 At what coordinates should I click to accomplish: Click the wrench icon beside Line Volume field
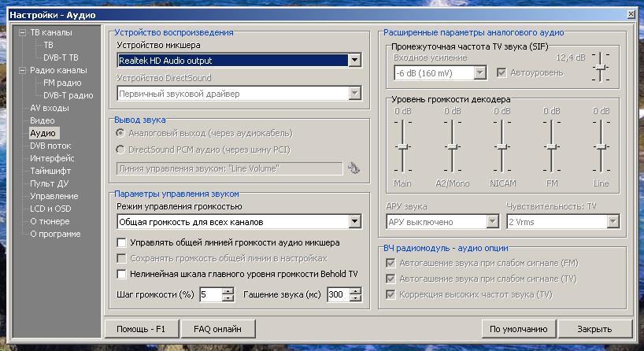[x=353, y=168]
